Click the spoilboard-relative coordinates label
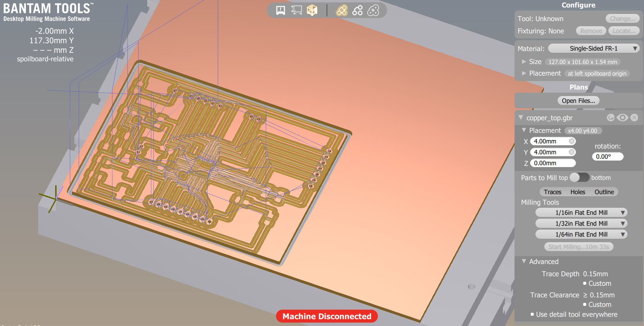This screenshot has height=326, width=644. [45, 59]
